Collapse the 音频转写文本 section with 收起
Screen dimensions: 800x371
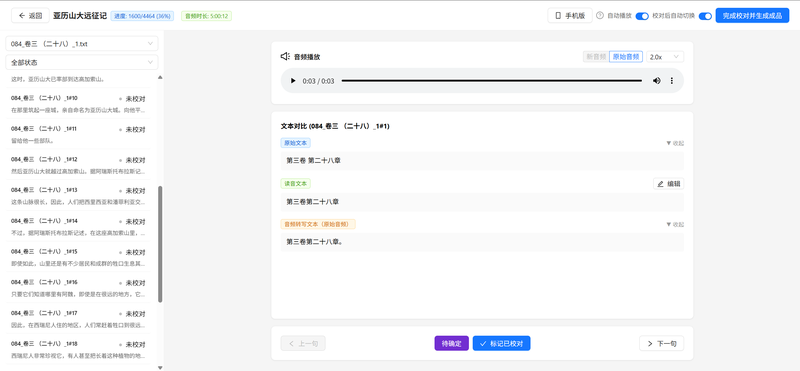tap(675, 225)
